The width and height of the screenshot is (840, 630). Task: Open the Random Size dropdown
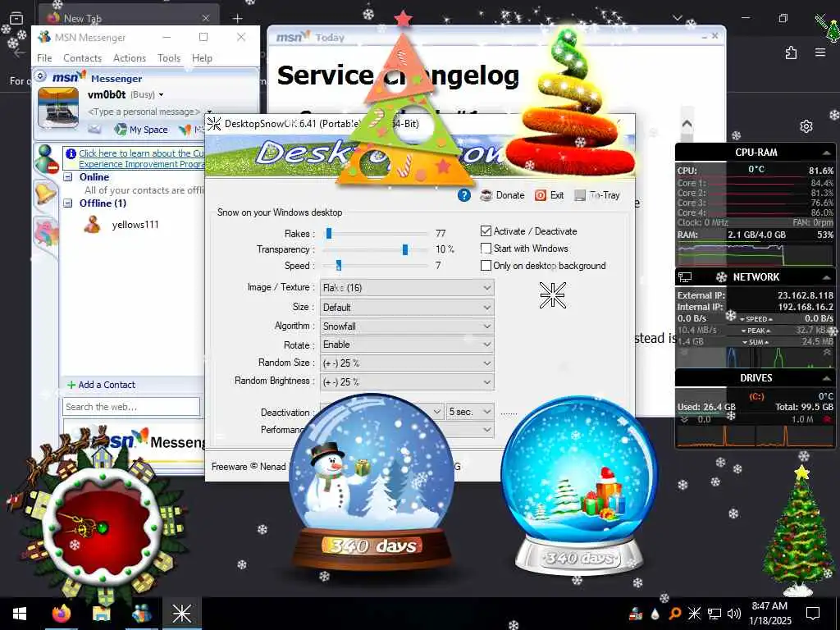[407, 363]
